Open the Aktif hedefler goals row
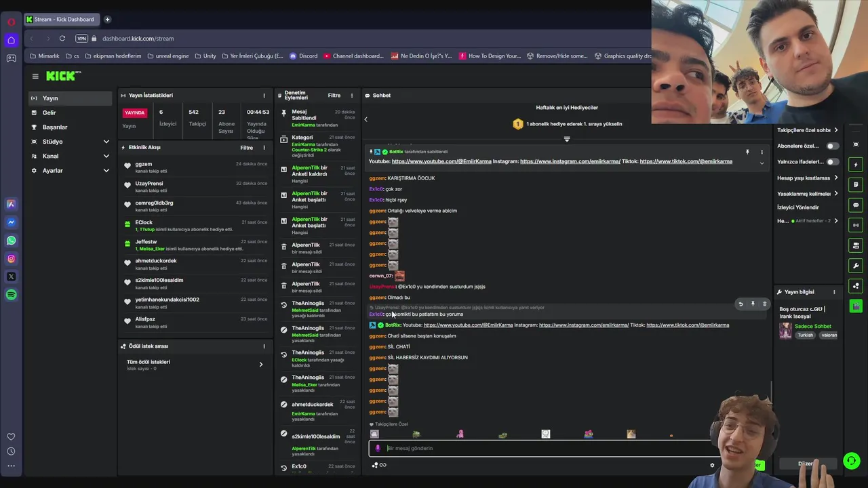Image resolution: width=868 pixels, height=488 pixels. (807, 221)
